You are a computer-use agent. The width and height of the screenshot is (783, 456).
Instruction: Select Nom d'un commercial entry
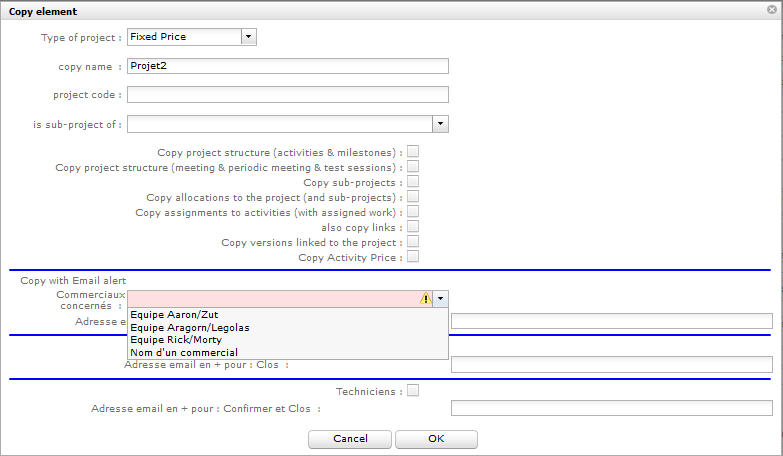pyautogui.click(x=184, y=352)
